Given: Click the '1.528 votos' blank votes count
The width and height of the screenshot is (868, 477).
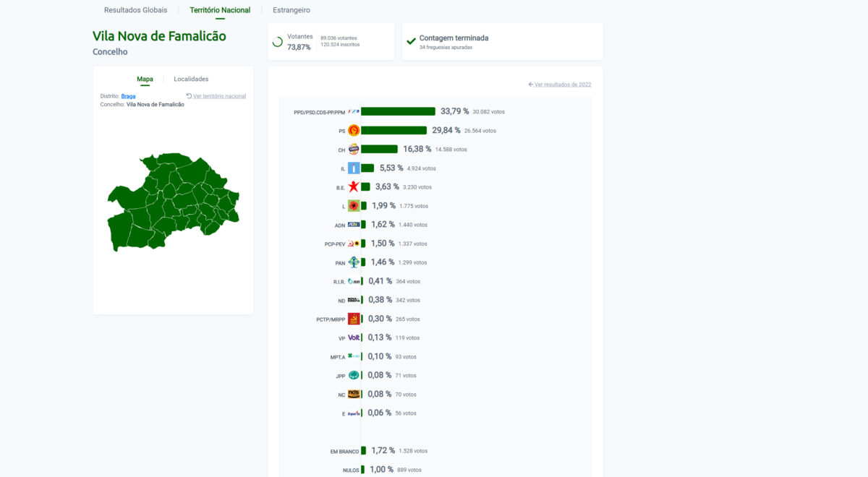Looking at the screenshot, I should pos(413,451).
